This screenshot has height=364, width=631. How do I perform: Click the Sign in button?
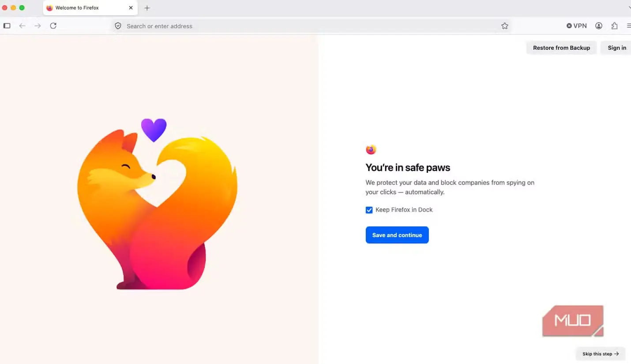point(616,48)
